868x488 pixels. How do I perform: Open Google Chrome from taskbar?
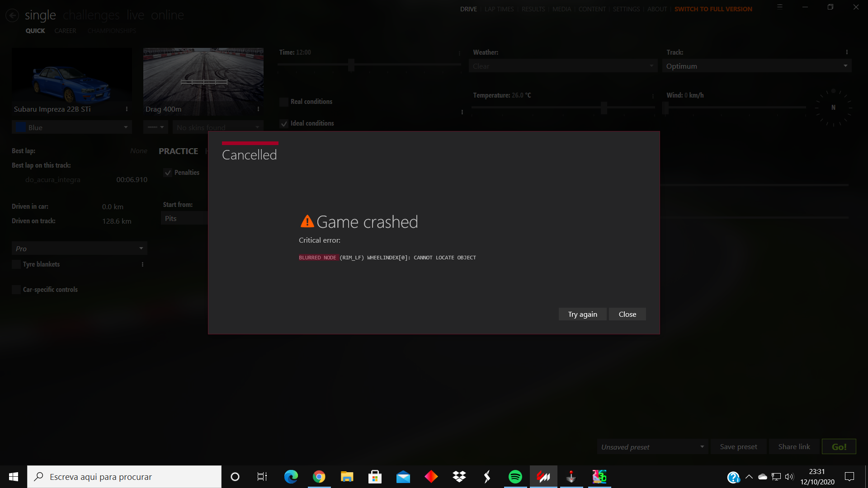[319, 477]
